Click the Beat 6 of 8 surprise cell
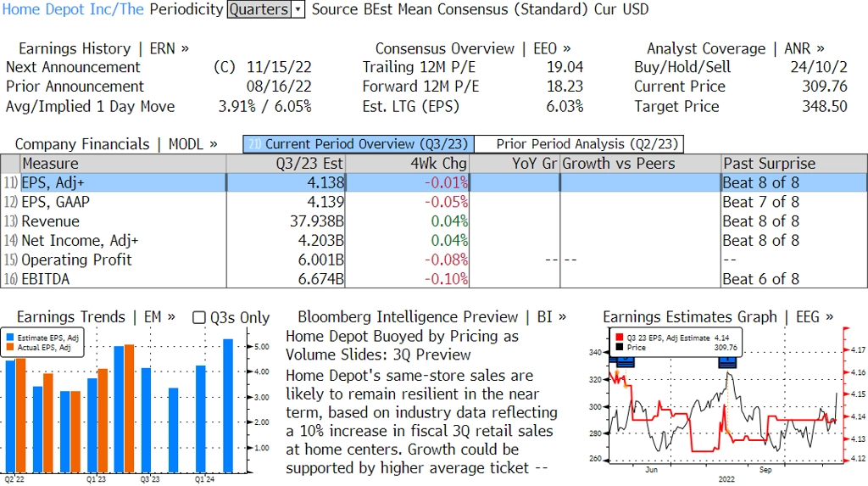The width and height of the screenshot is (868, 486). point(761,279)
